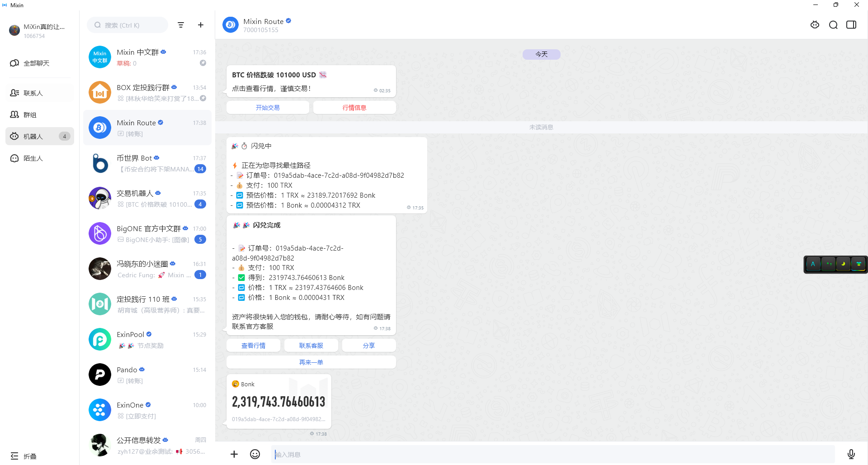Open the conversation filter icon

tap(181, 25)
